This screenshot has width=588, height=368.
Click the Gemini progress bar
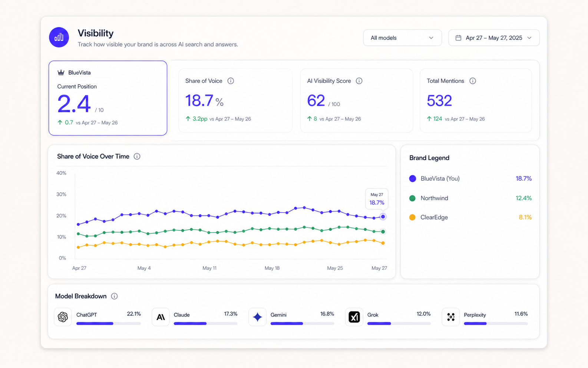coord(303,323)
